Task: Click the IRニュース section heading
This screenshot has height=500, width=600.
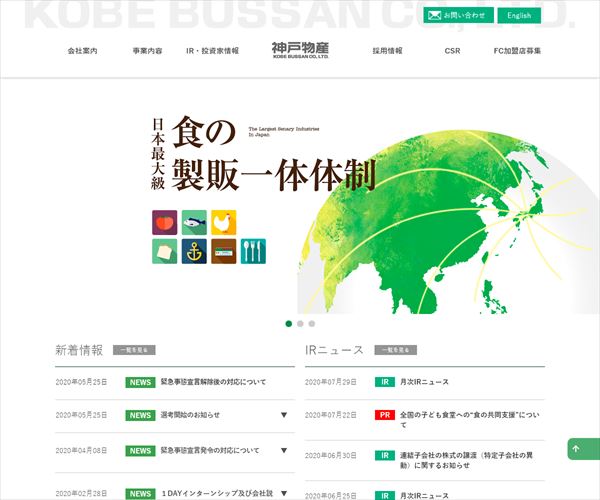Action: [334, 350]
